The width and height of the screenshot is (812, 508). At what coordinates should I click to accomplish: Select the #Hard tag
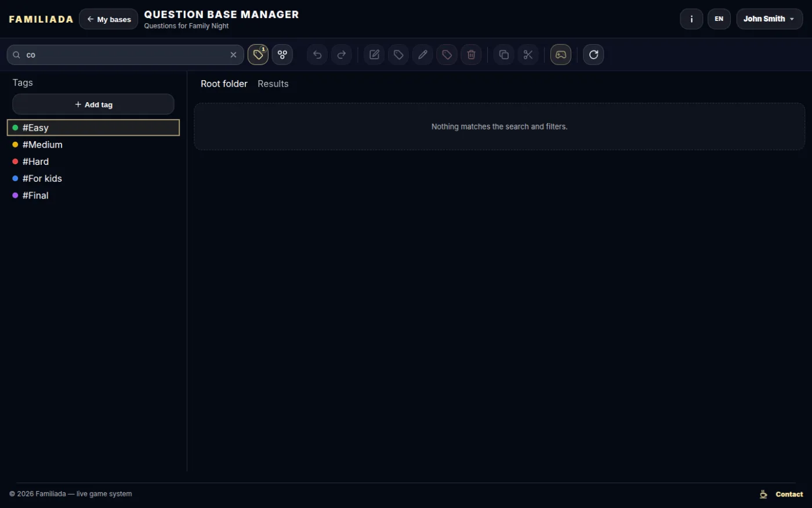(93, 161)
